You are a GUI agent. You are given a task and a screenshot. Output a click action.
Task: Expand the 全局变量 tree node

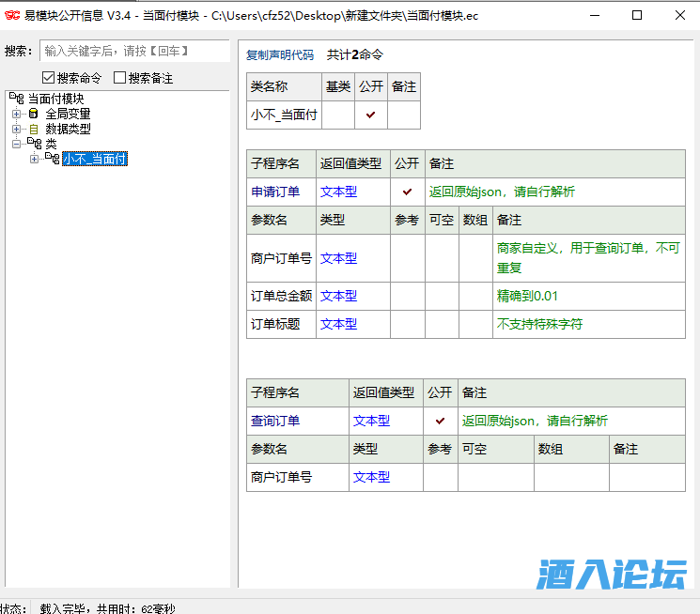coord(16,114)
